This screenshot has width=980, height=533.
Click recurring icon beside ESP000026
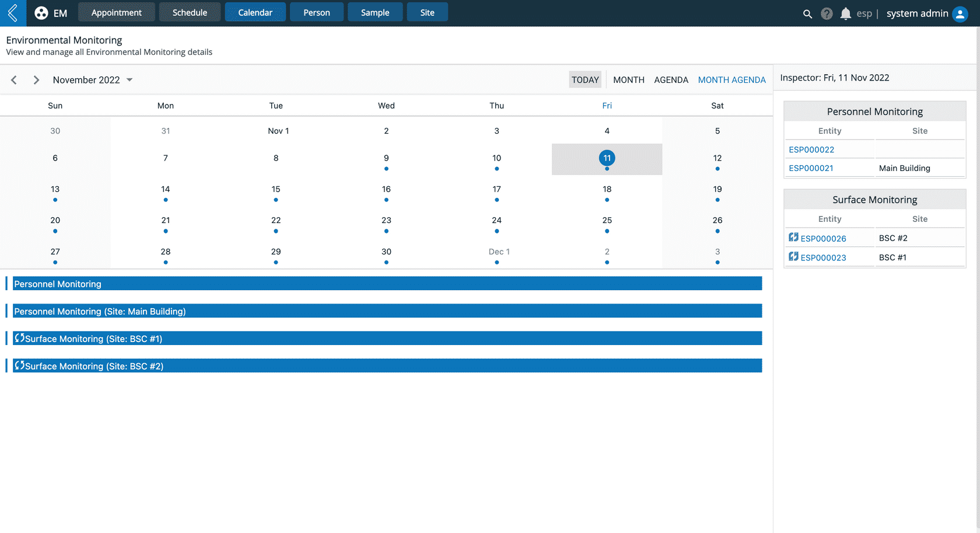click(793, 237)
